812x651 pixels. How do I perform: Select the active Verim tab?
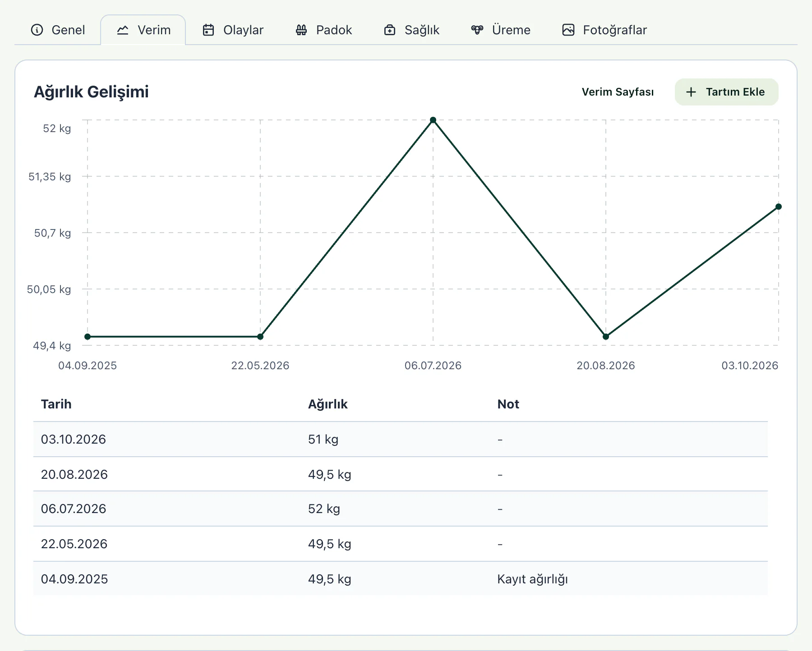pos(143,30)
